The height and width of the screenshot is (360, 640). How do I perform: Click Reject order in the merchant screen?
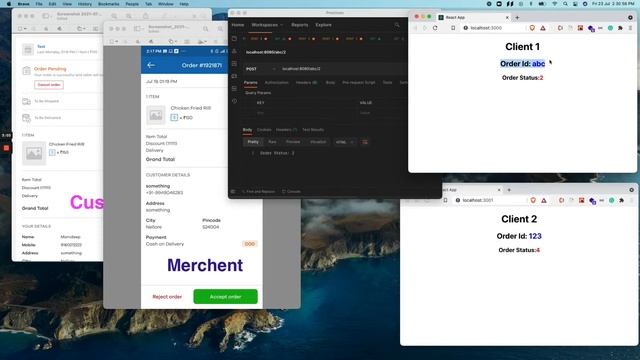click(x=167, y=297)
